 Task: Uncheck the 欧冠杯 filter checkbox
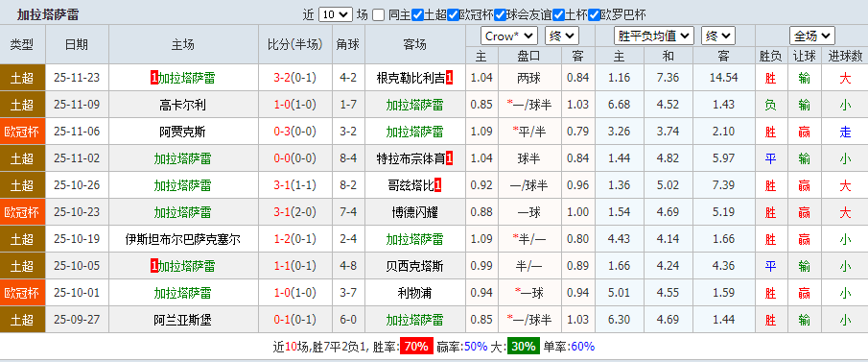pos(453,15)
